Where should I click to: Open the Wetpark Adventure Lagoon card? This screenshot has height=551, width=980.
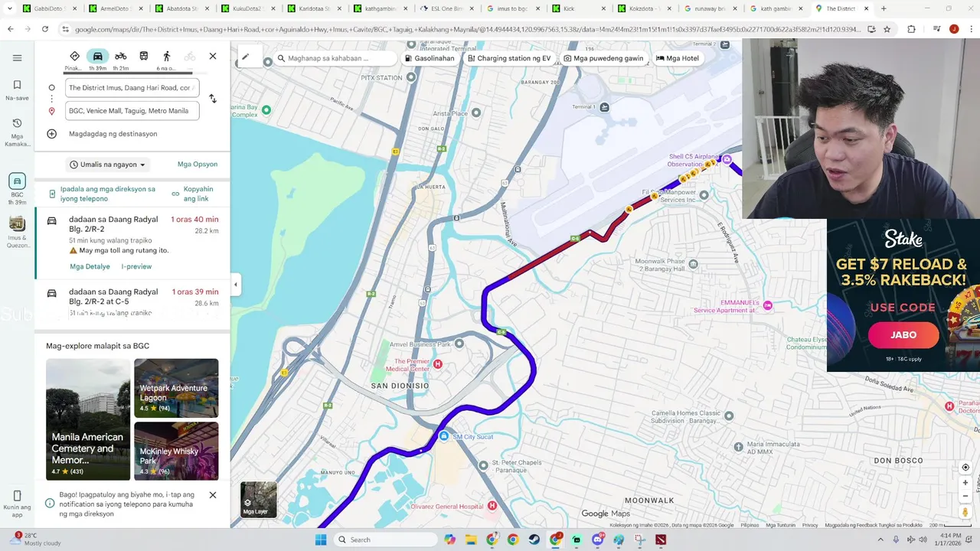click(x=176, y=388)
